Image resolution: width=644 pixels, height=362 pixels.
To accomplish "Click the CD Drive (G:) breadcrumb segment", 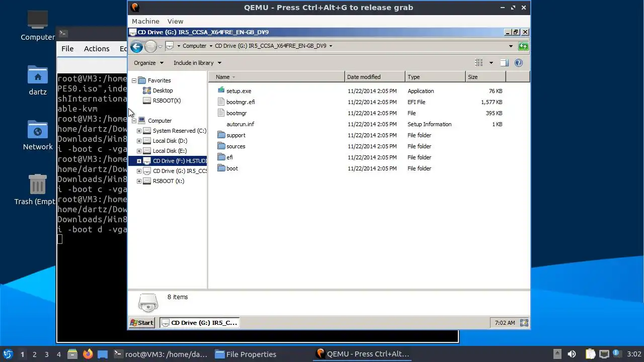I will pos(270,46).
